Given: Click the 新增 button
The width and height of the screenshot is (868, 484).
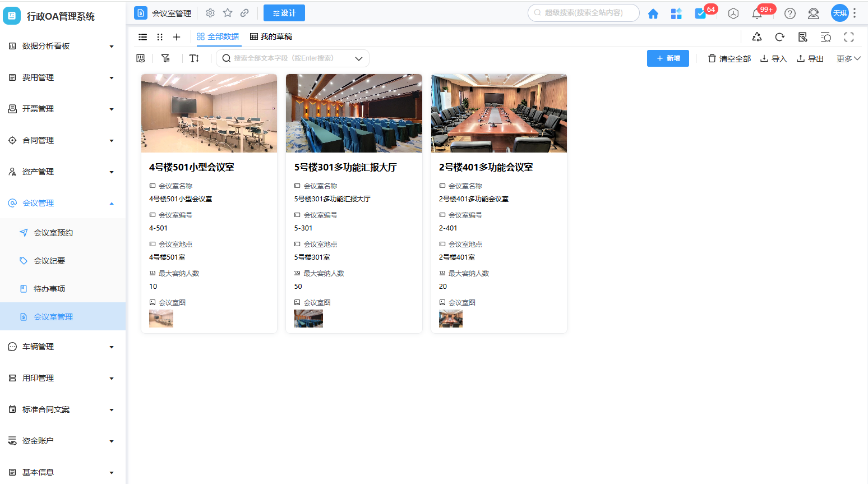Looking at the screenshot, I should (x=668, y=58).
